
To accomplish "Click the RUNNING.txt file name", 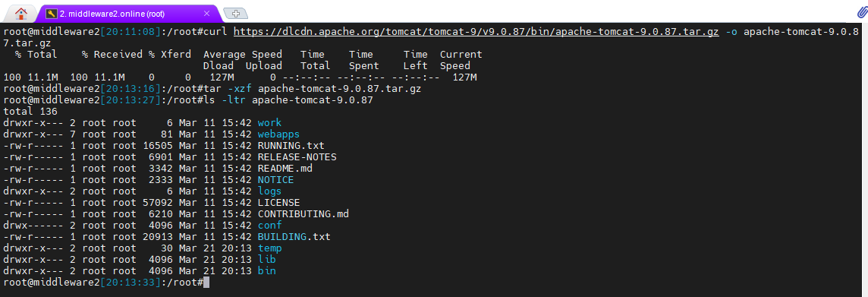I will 291,145.
